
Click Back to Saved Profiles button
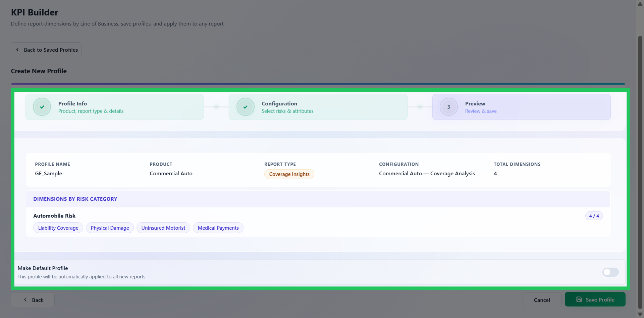pos(46,50)
